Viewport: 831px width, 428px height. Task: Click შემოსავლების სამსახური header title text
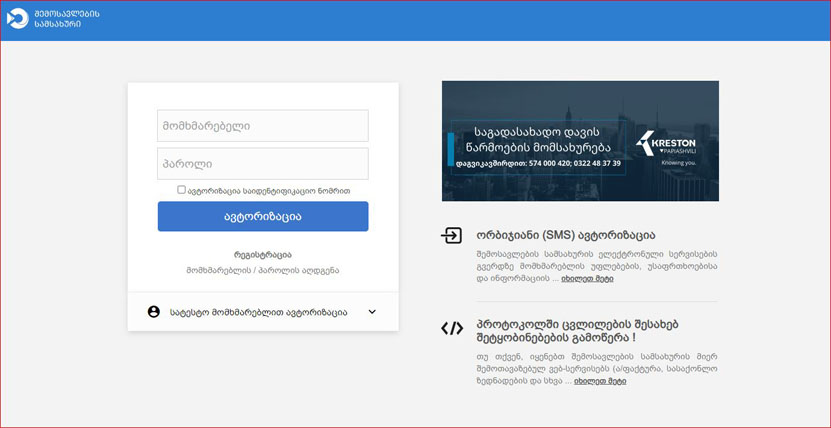tap(66, 19)
